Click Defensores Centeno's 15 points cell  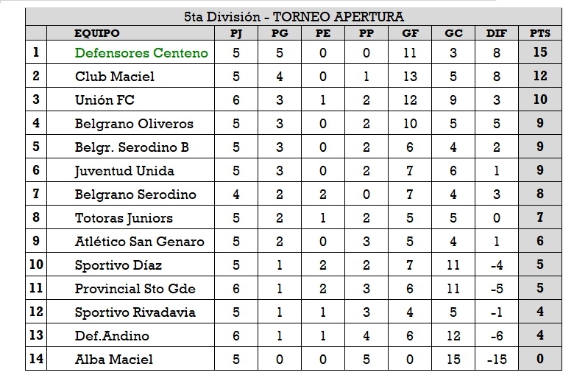click(x=540, y=52)
